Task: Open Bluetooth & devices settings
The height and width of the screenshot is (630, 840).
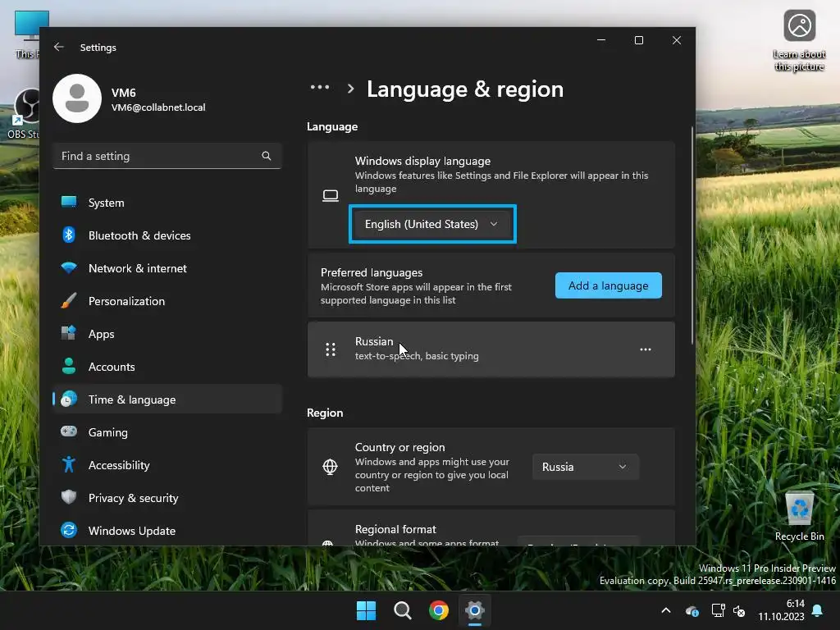Action: point(167,235)
